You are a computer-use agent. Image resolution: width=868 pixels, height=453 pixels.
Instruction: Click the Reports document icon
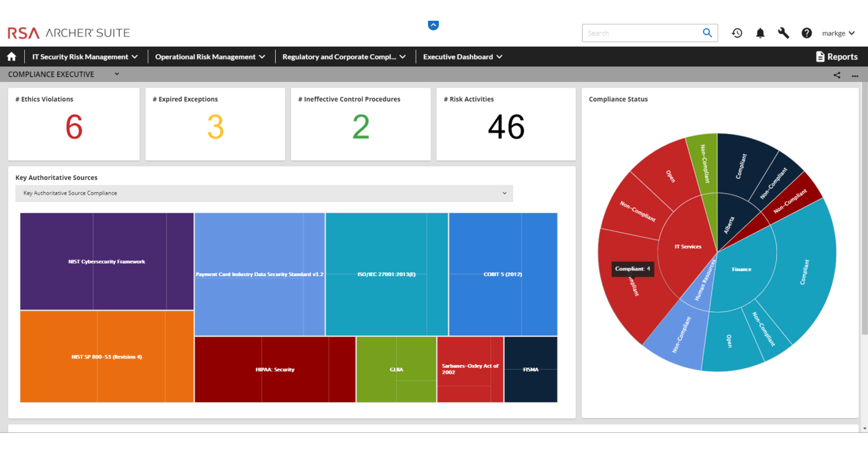[x=820, y=57]
